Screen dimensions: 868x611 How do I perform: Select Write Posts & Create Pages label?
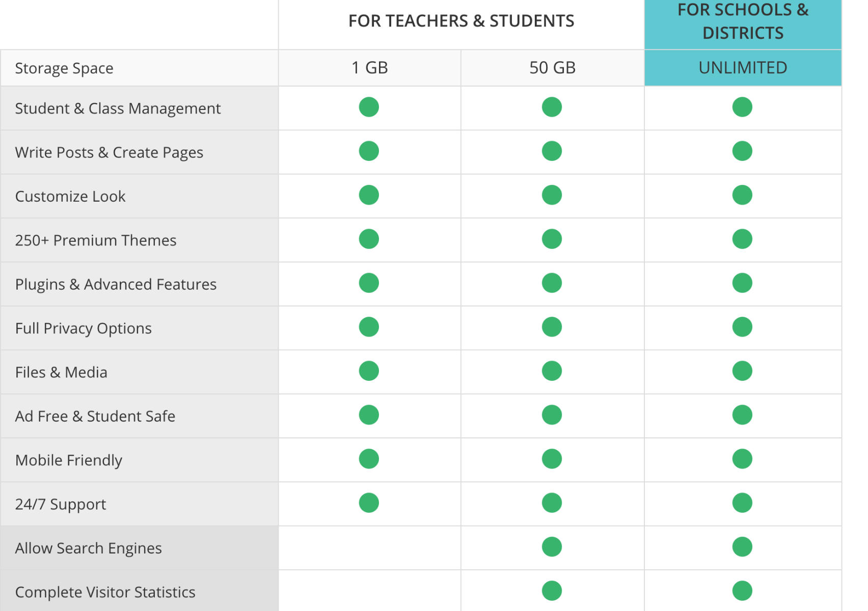click(109, 152)
